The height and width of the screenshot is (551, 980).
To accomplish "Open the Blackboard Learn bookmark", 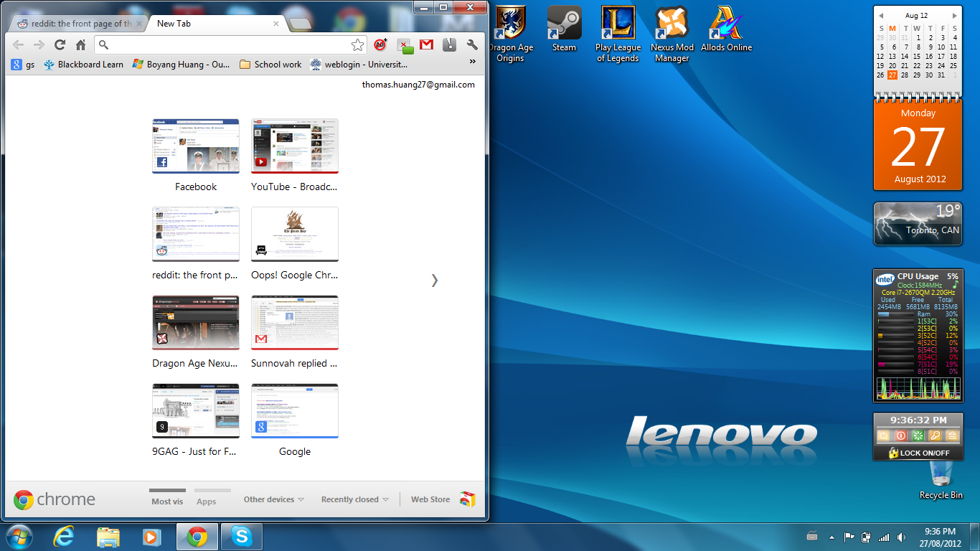I will click(x=83, y=65).
